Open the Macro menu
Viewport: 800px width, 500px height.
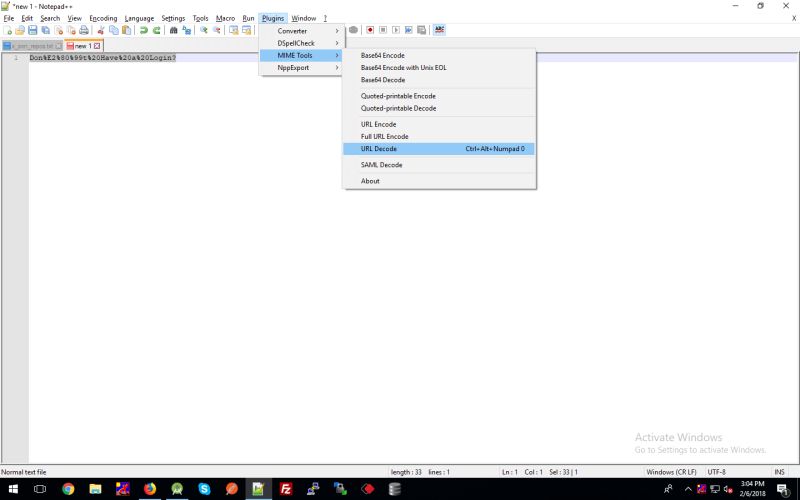point(225,18)
